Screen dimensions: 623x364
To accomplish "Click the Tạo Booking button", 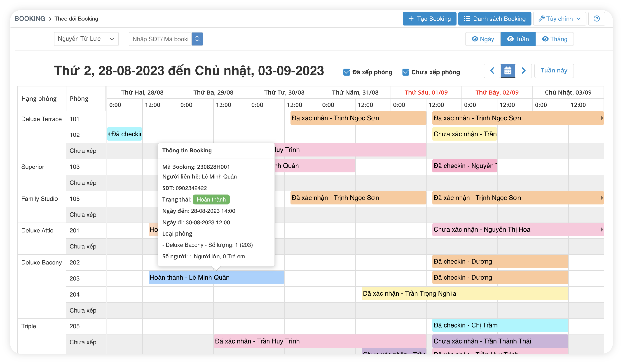I will tap(429, 19).
